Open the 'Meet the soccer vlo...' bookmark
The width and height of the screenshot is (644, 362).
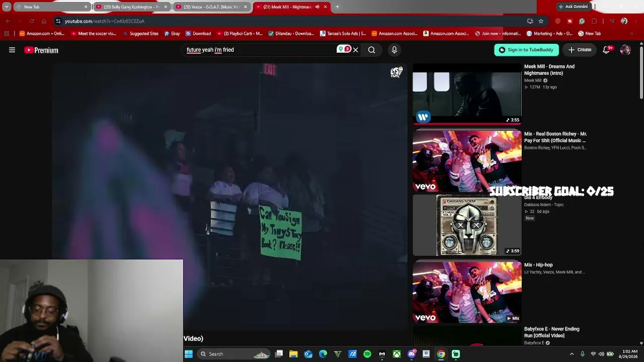tap(94, 34)
